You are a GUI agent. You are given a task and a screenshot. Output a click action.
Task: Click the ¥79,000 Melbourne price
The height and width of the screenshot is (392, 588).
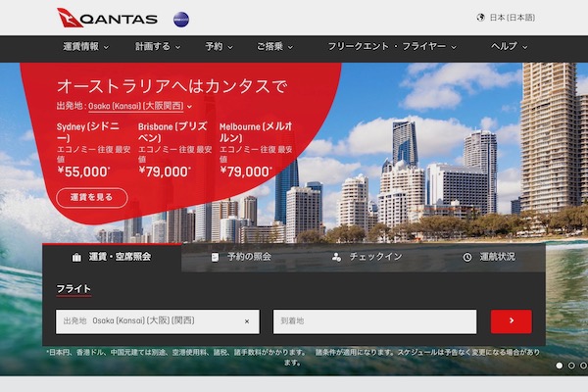pyautogui.click(x=246, y=171)
